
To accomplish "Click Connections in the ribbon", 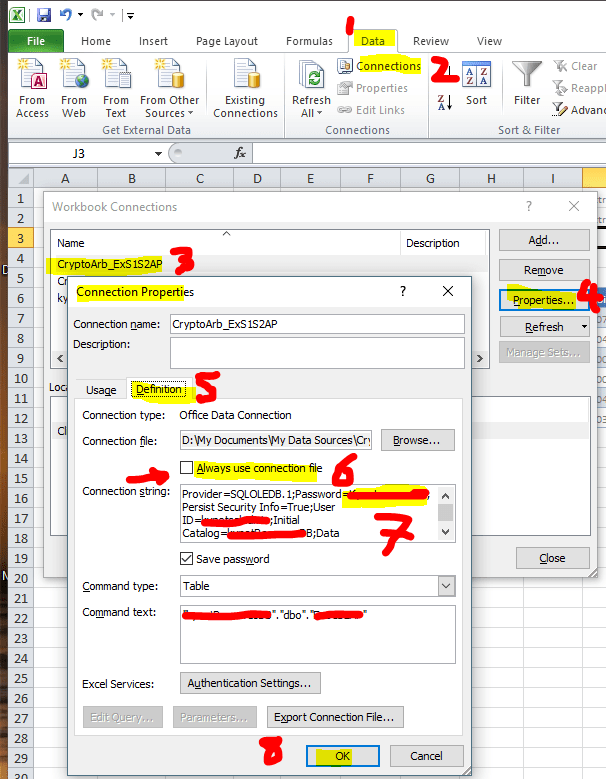I will coord(379,66).
